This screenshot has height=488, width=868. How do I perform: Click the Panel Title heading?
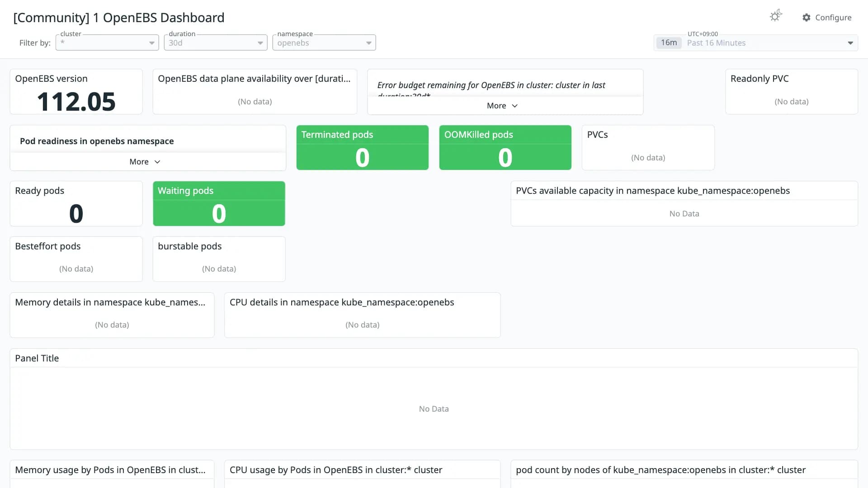click(37, 358)
